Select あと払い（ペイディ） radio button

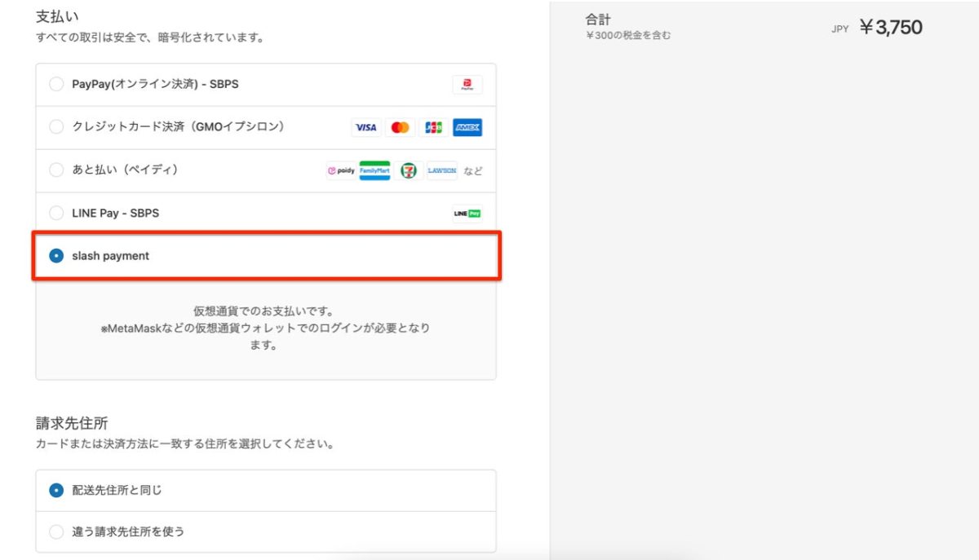coord(56,170)
